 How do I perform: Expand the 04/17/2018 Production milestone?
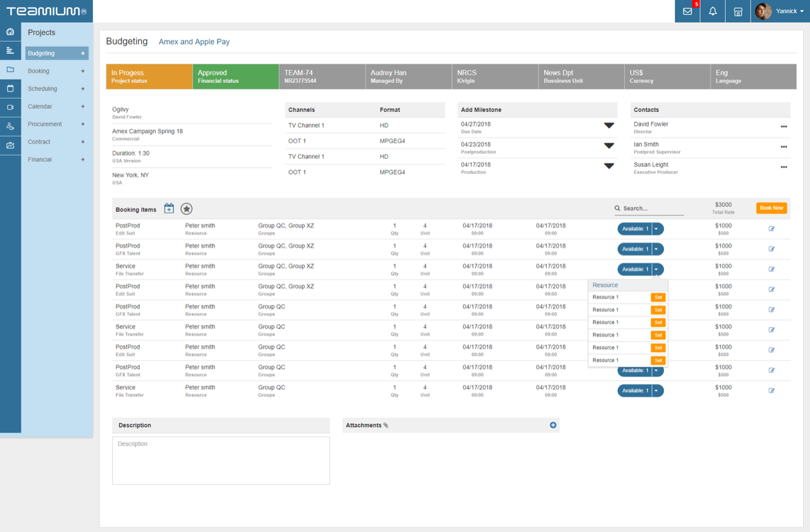pos(609,166)
